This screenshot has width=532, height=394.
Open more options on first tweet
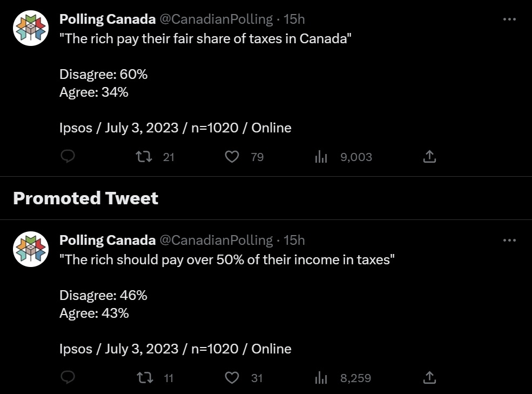[x=509, y=19]
